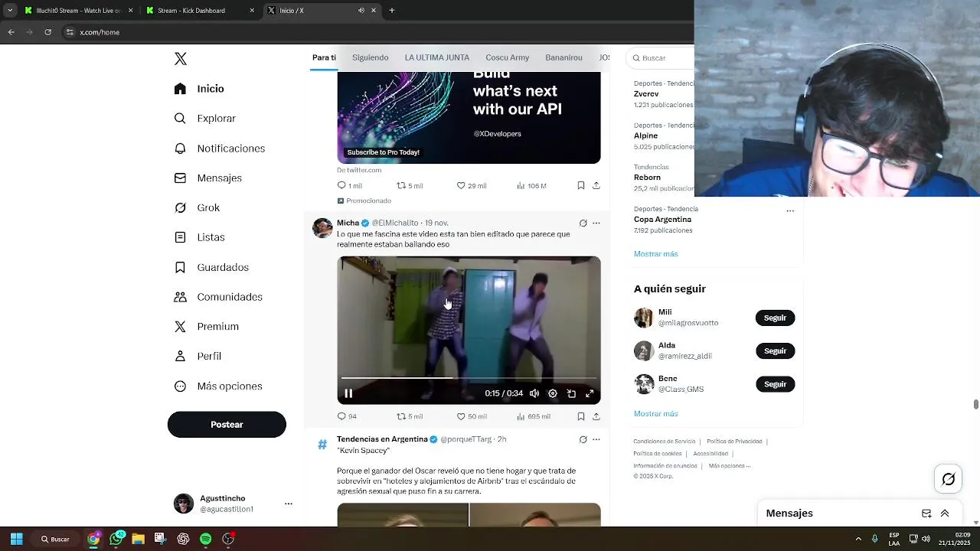Enter fullscreen on the video

click(x=590, y=393)
